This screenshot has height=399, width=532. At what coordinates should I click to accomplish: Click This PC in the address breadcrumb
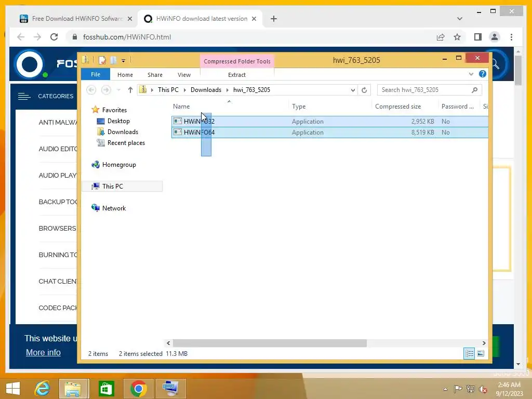[168, 90]
